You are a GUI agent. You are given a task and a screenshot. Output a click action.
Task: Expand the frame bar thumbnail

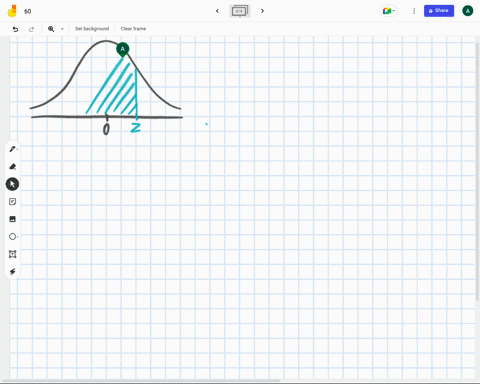pyautogui.click(x=240, y=11)
